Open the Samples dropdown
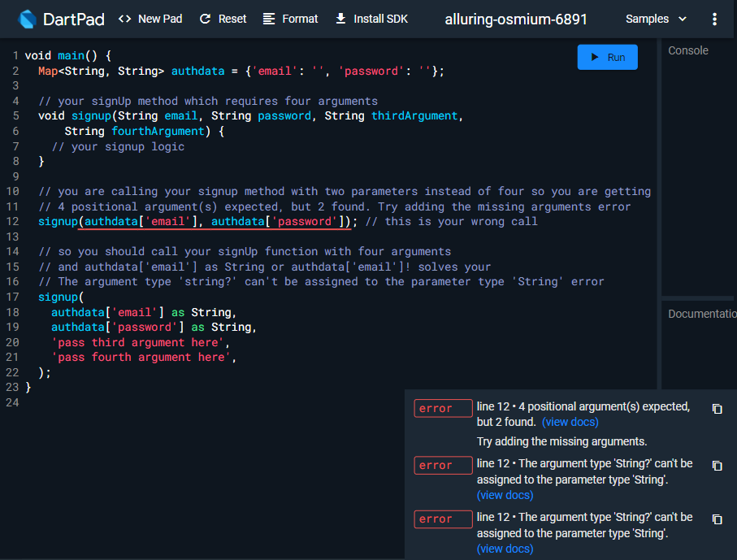Image resolution: width=737 pixels, height=560 pixels. tap(657, 19)
